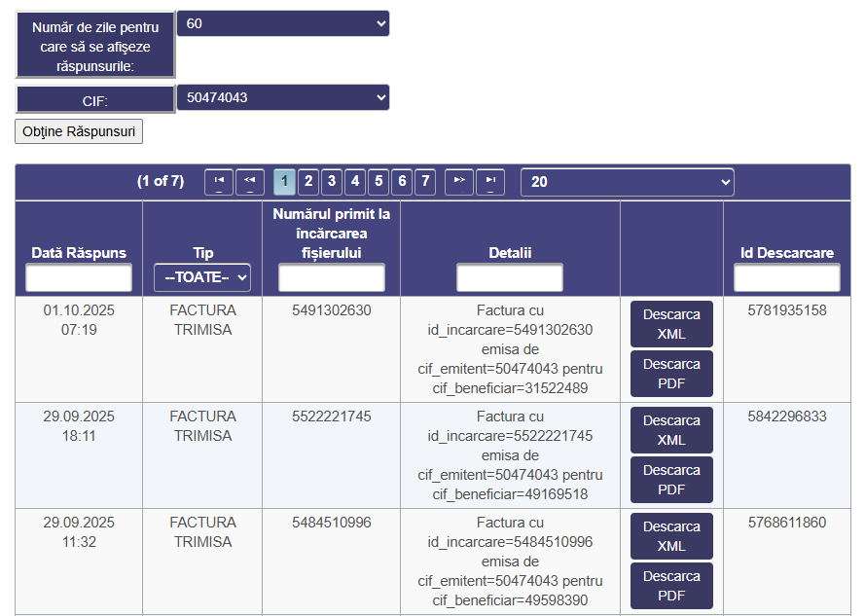Download XML for invoice 5491302630
This screenshot has width=865, height=616.
pyautogui.click(x=671, y=324)
